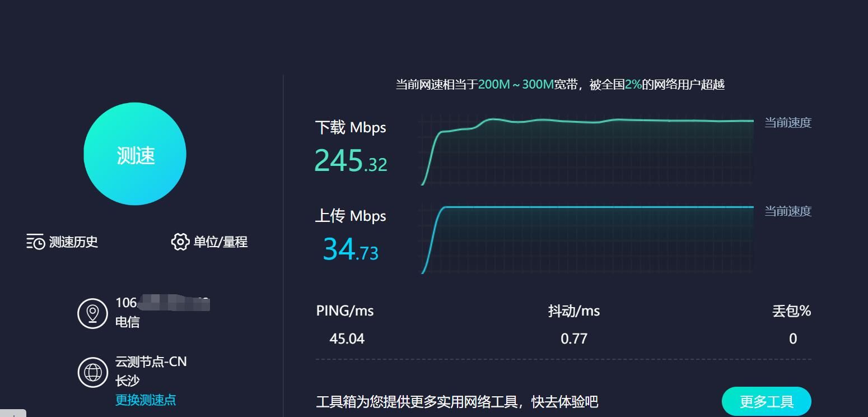Click the 抖动/ms value 0.77

(x=574, y=339)
